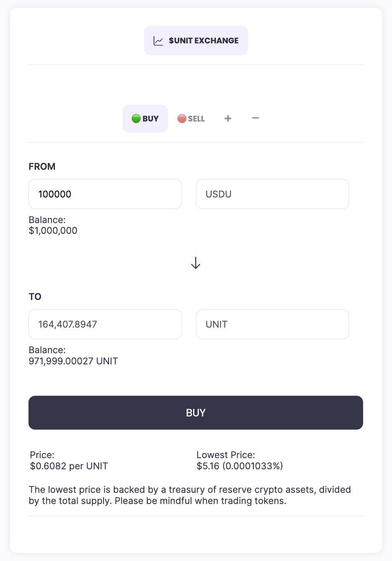Image resolution: width=392 pixels, height=561 pixels.
Task: Click the $1,000,000 USDU balance text
Action: pyautogui.click(x=53, y=231)
